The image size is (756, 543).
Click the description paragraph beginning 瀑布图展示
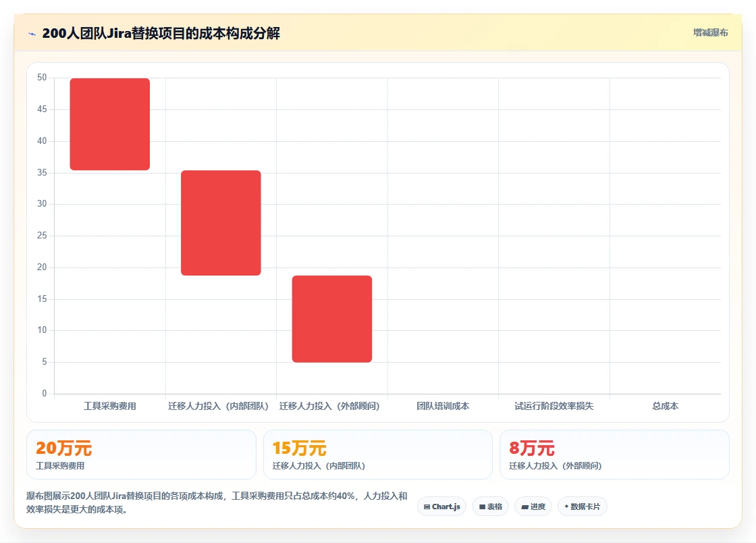tap(217, 502)
